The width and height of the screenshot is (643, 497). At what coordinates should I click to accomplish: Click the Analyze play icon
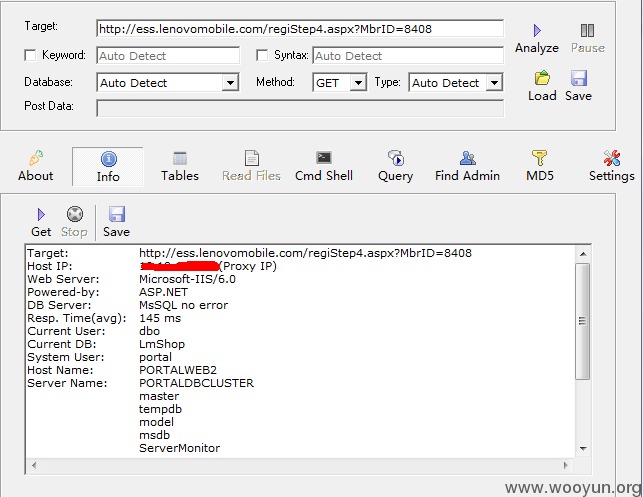click(537, 31)
